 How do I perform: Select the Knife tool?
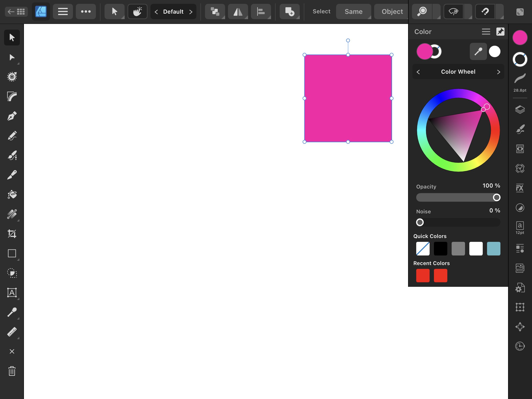[12, 175]
